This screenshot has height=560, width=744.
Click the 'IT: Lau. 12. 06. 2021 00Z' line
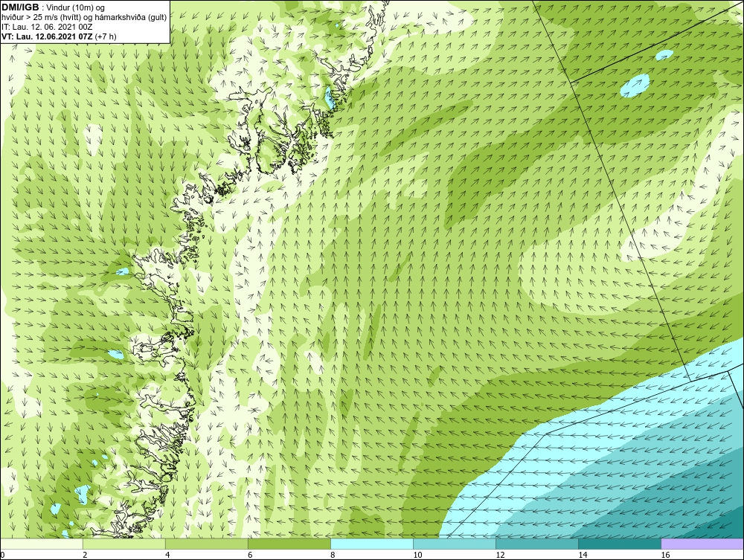[x=47, y=27]
